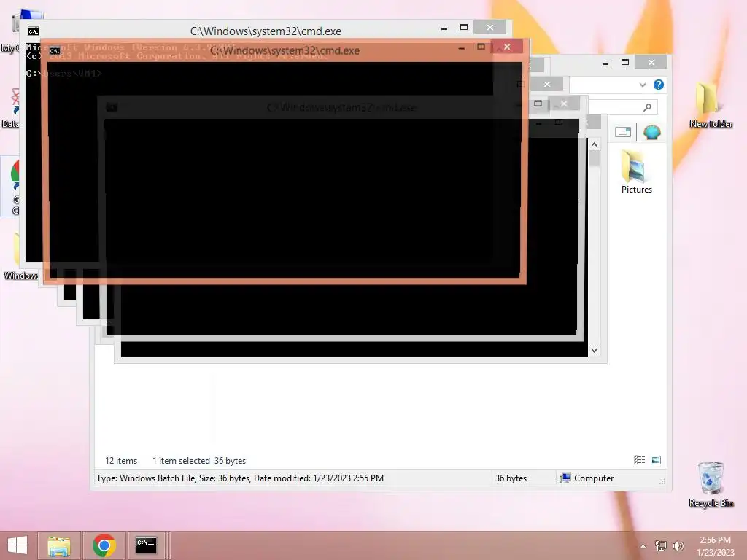The width and height of the screenshot is (747, 560).
Task: Click the 'Type: Windows Batch File' status line
Action: (x=239, y=478)
